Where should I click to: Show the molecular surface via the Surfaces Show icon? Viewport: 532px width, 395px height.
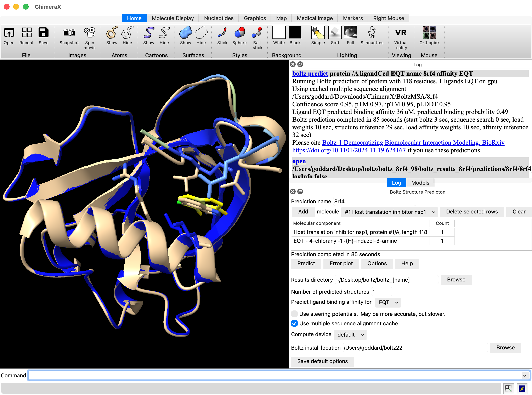[x=185, y=33]
